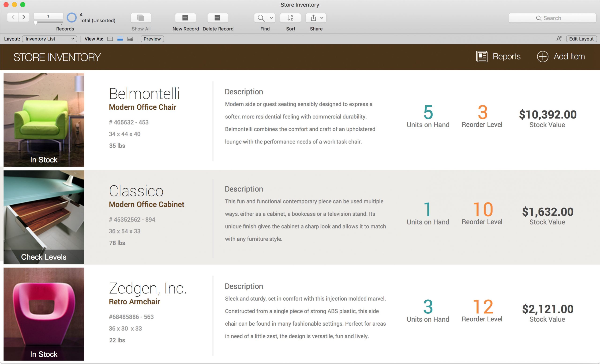Viewport: 600px width, 364px height.
Task: Open the Find options dropdown arrow
Action: coord(271,18)
